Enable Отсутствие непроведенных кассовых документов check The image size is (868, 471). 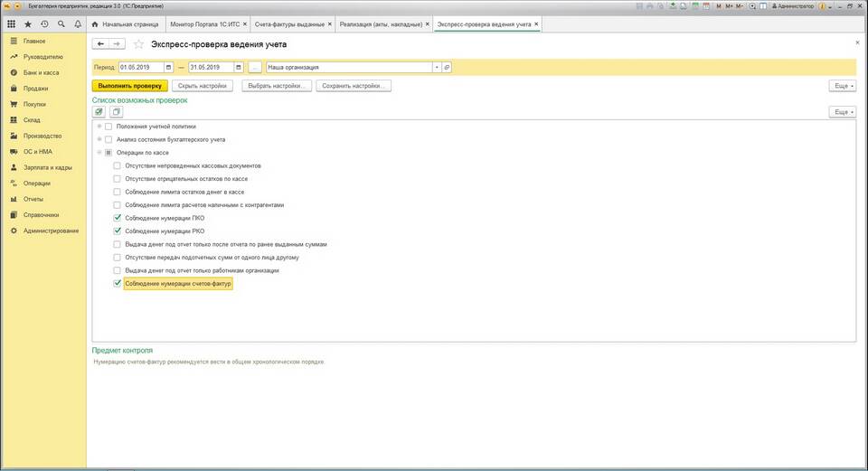117,165
